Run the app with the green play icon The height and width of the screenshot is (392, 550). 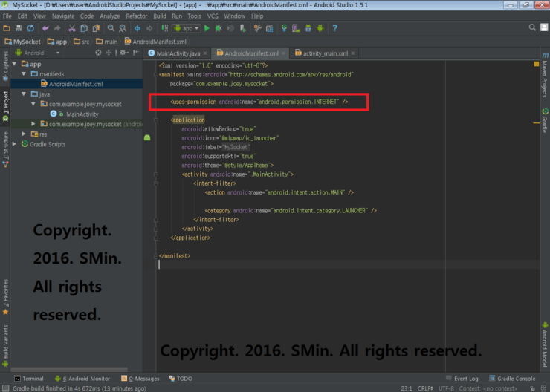click(x=207, y=28)
